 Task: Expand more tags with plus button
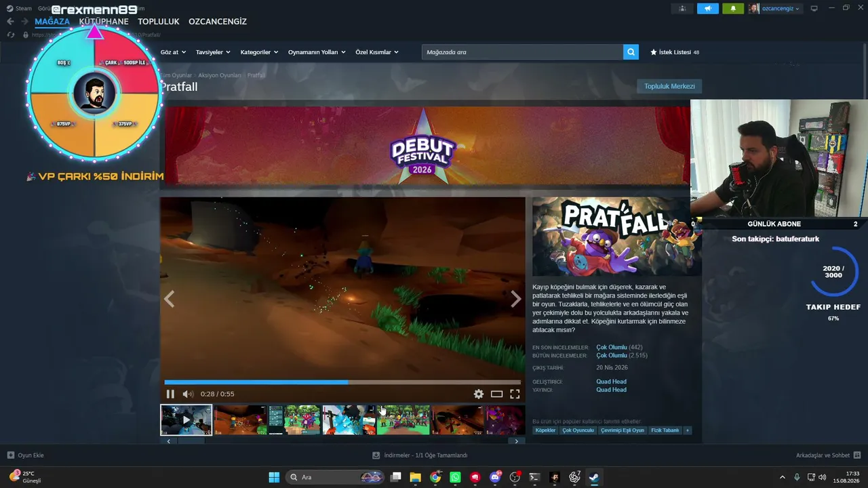click(687, 430)
